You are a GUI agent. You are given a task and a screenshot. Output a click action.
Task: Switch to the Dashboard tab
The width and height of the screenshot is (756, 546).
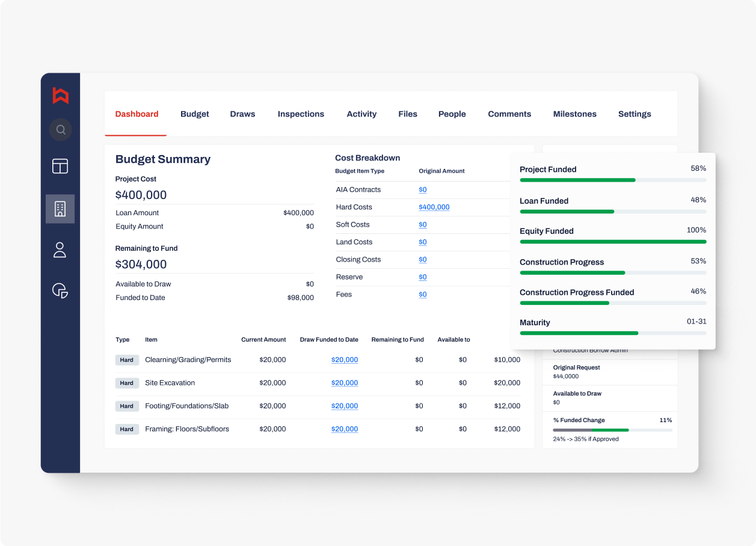click(137, 114)
